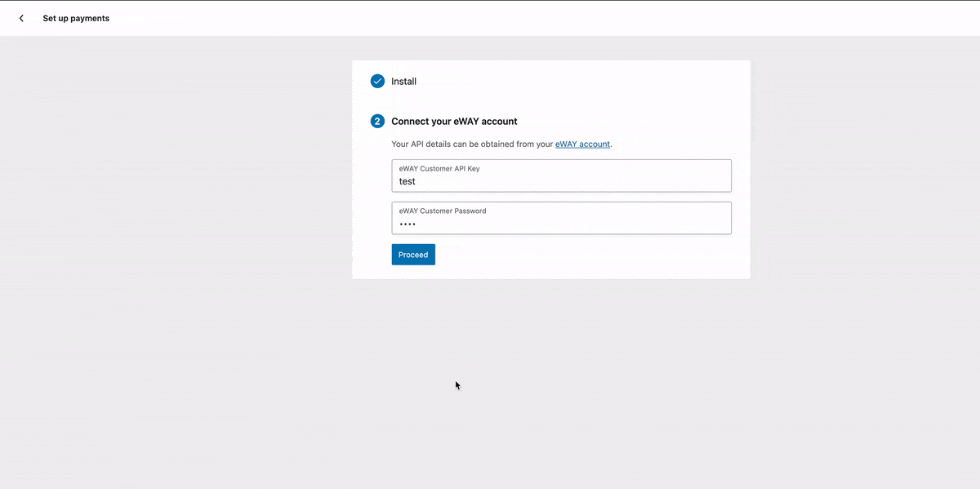Click the eWAY Customer API Key field label
This screenshot has width=980, height=489.
click(439, 168)
